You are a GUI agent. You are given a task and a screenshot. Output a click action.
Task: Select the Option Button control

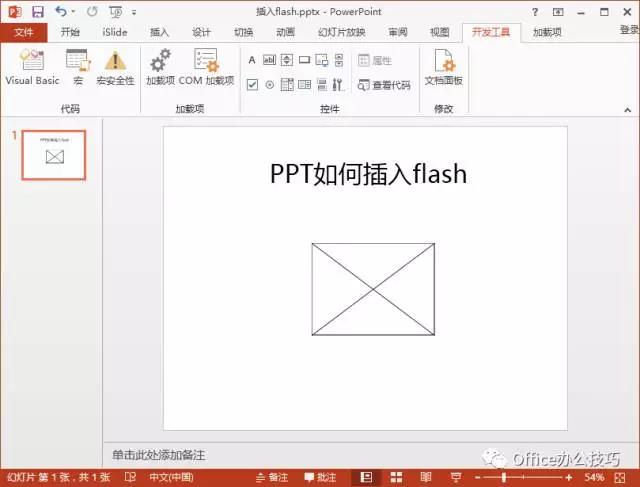(x=269, y=85)
